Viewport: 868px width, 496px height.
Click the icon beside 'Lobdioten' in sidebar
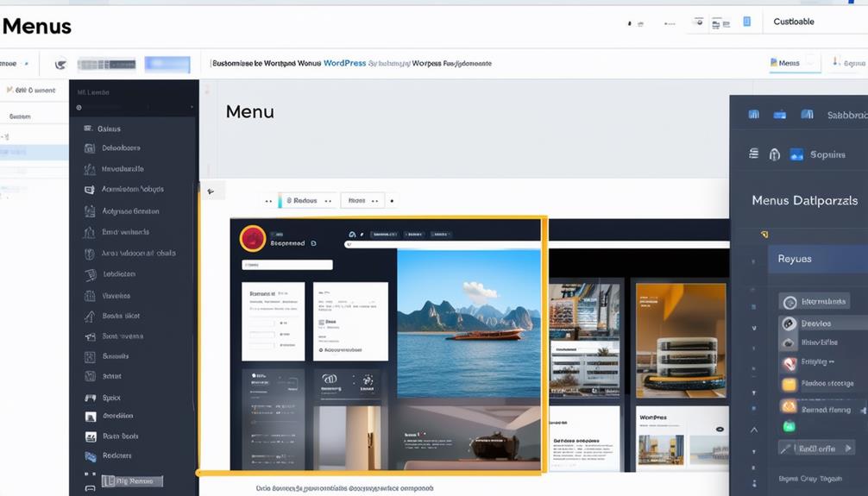(x=91, y=274)
